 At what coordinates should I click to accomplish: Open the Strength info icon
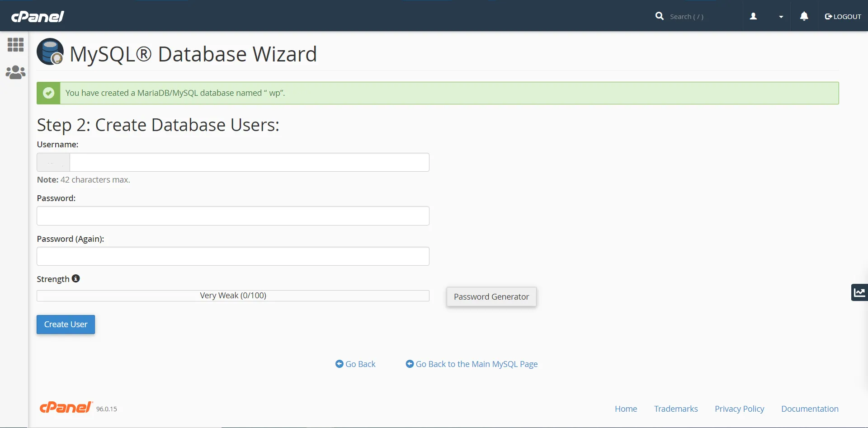(x=76, y=278)
